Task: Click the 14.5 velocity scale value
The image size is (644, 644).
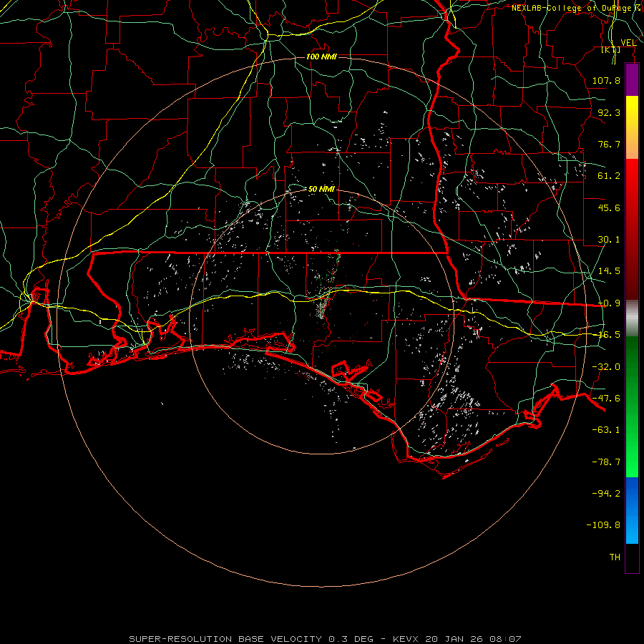Action: coord(609,271)
